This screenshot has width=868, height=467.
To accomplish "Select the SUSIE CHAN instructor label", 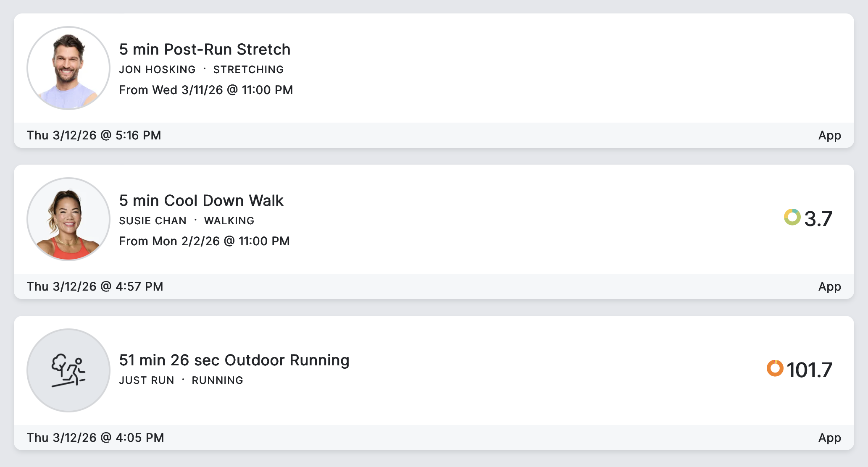I will point(153,221).
